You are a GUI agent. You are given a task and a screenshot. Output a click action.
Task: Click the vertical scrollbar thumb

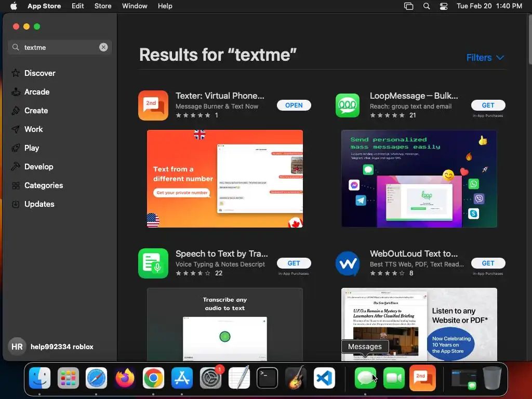tap(530, 40)
